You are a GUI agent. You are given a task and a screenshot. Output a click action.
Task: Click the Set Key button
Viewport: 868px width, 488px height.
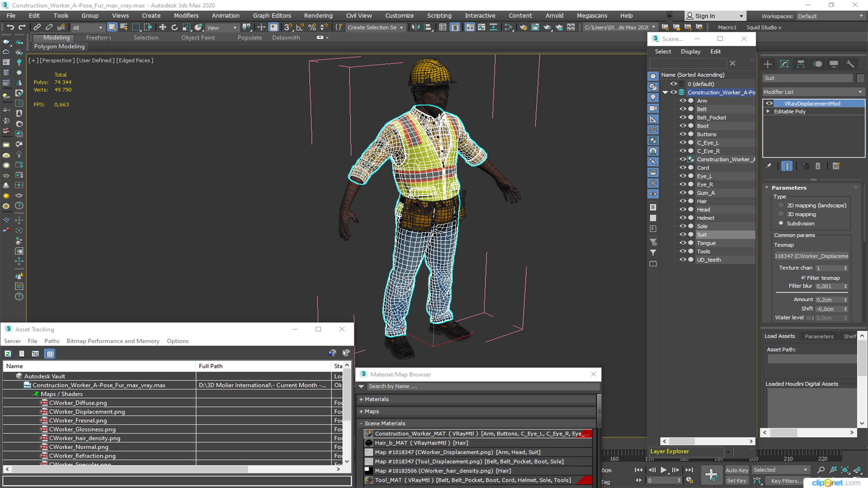point(736,481)
